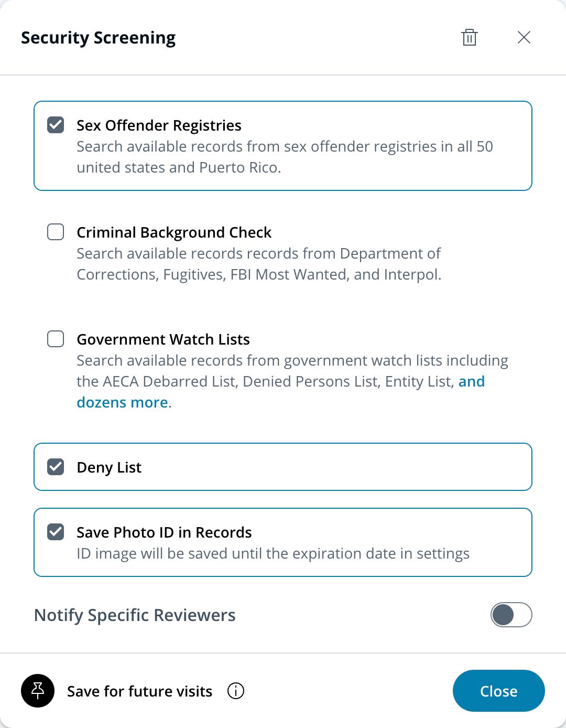The height and width of the screenshot is (728, 566).
Task: Dismiss dialog with the X icon
Action: 524,37
